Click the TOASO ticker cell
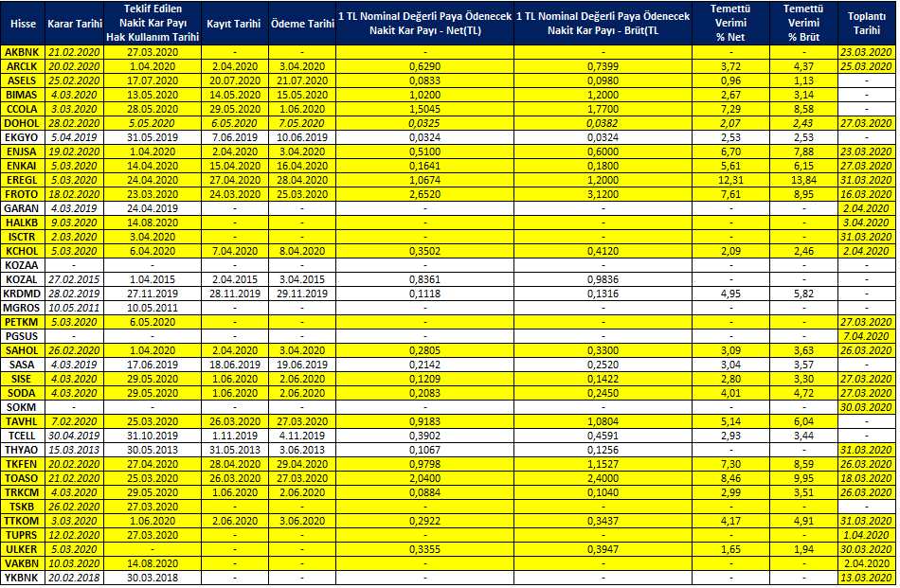This screenshot has width=900, height=588. tap(23, 478)
